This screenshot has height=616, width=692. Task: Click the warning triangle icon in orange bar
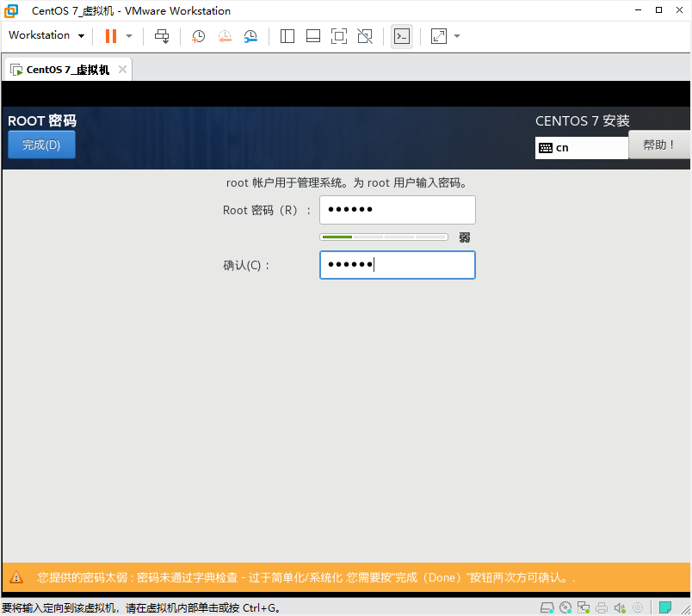click(16, 576)
